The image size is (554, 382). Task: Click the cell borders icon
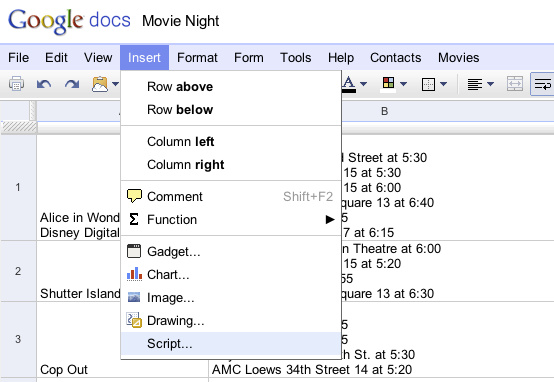(x=428, y=84)
